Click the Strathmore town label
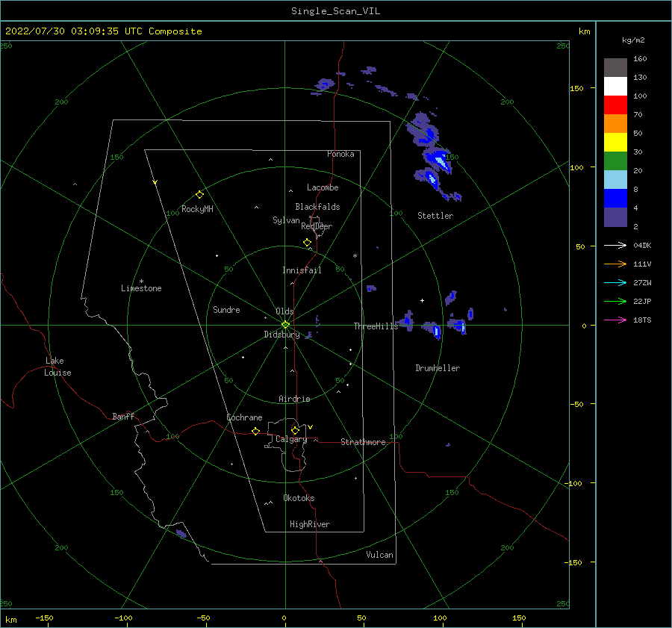Image resolution: width=672 pixels, height=628 pixels. (x=363, y=442)
